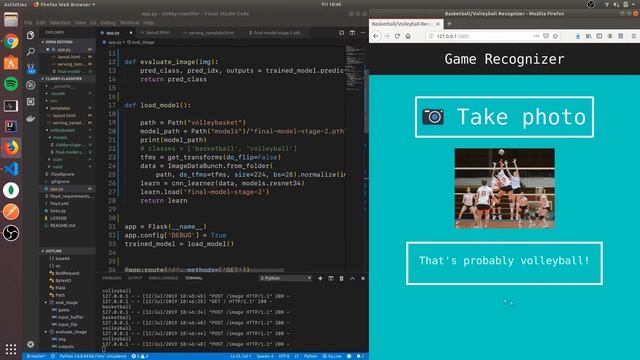Close the VS Code terminal panel

pyautogui.click(x=363, y=278)
